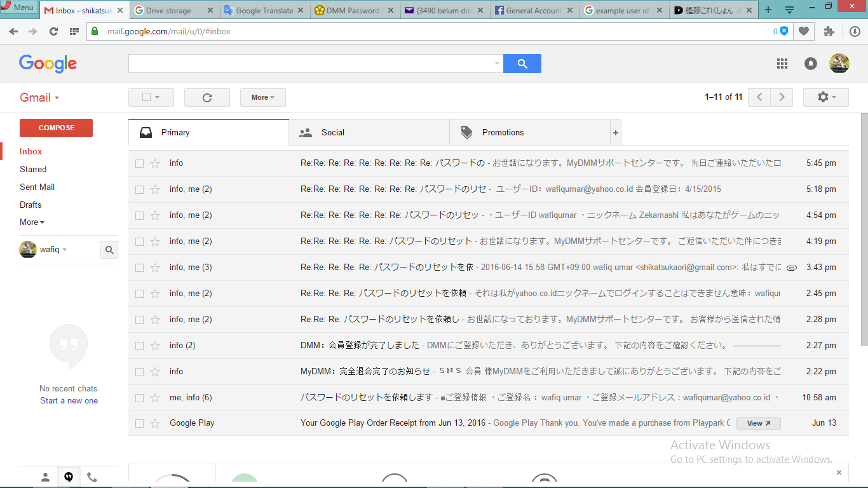Open the browser speed dial grid icon
868x488 pixels.
74,31
